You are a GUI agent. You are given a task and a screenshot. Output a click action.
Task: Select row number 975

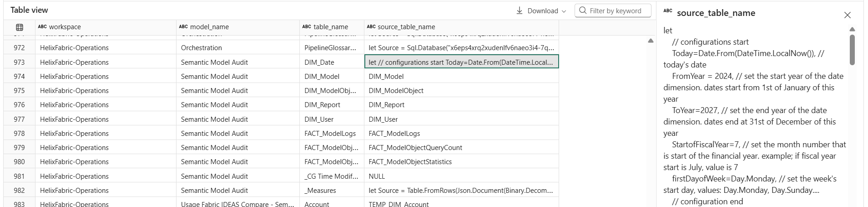19,91
